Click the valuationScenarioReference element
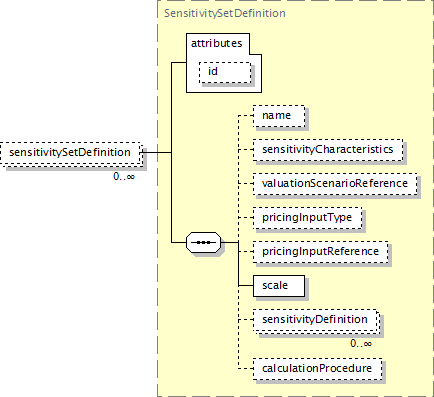The height and width of the screenshot is (397, 434). [335, 184]
